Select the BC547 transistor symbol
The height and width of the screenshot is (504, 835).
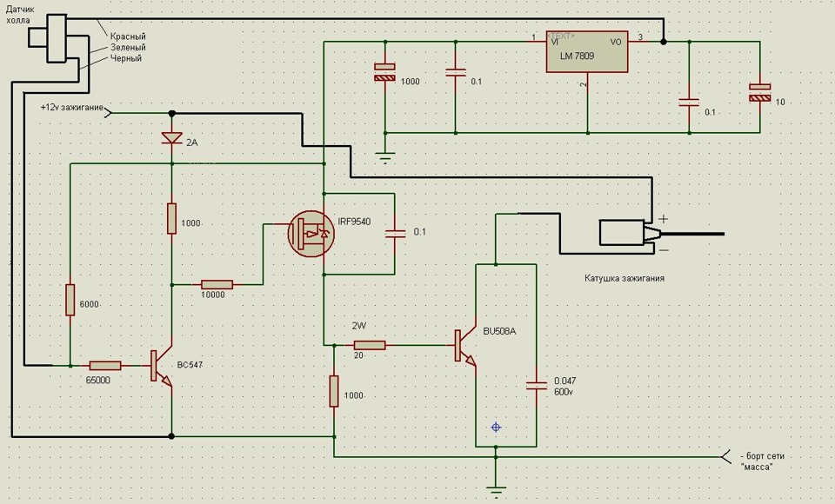tap(162, 368)
